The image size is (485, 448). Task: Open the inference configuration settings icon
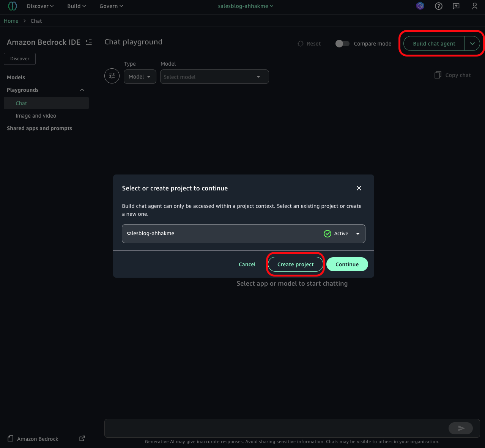click(112, 76)
